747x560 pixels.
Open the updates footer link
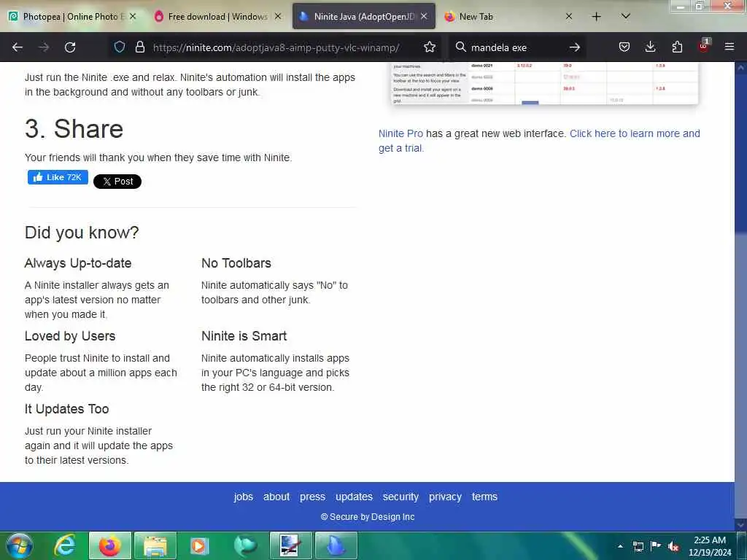354,497
